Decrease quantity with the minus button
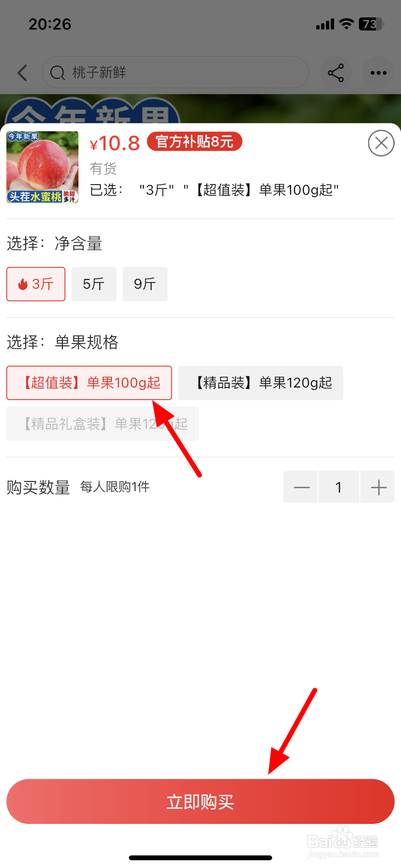 (x=301, y=487)
